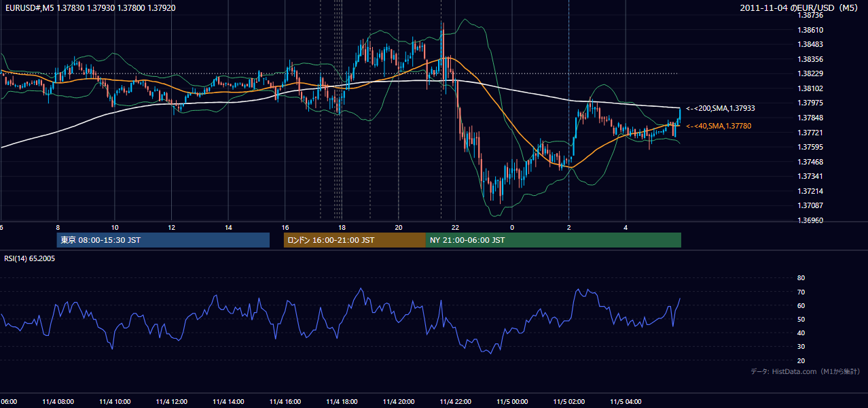This screenshot has width=868, height=408.
Task: Click hour tick 16 under price chart
Action: coord(285,227)
